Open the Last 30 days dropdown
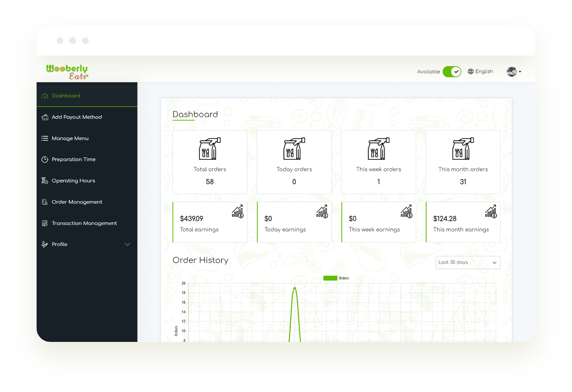This screenshot has width=572, height=392. 468,262
